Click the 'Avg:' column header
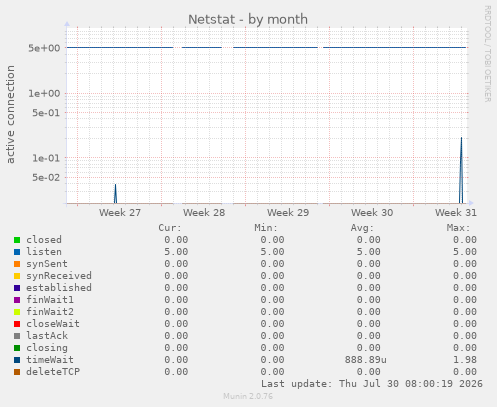 point(362,228)
